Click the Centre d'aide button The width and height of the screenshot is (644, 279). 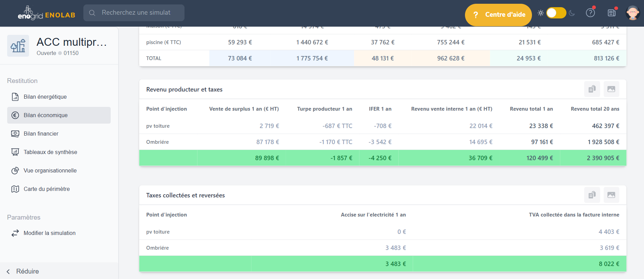tap(498, 15)
